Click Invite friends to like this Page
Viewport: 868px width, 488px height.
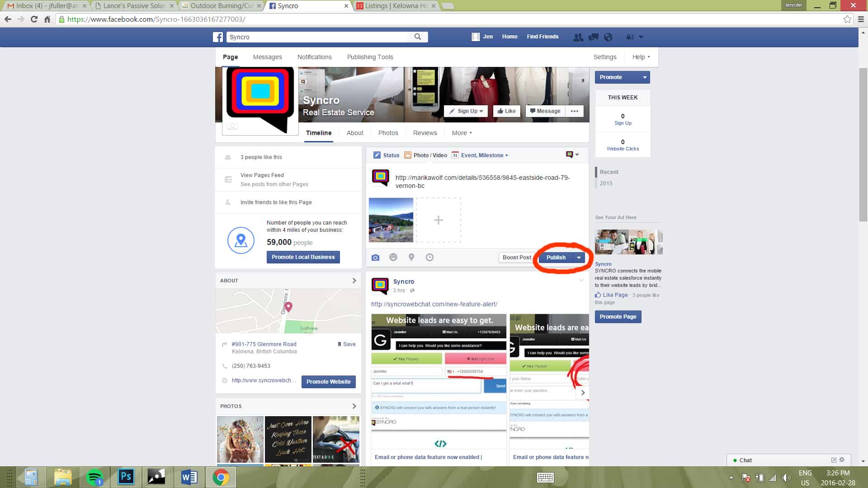pyautogui.click(x=276, y=202)
